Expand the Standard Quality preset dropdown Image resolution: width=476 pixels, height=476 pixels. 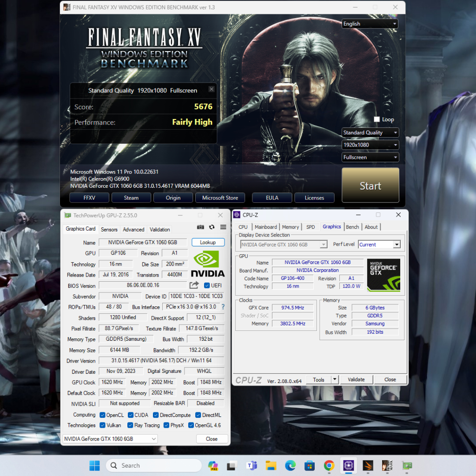point(370,132)
